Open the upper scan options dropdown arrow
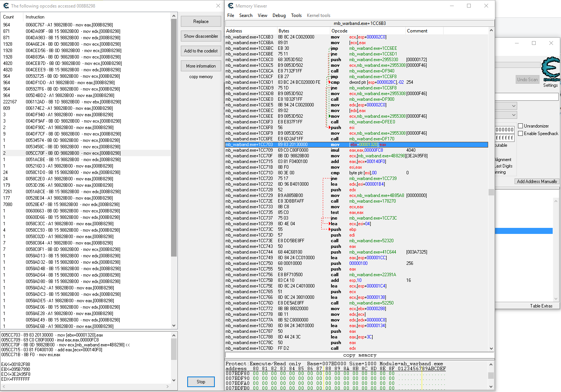Screen dimensions: 561x392 [x=513, y=106]
